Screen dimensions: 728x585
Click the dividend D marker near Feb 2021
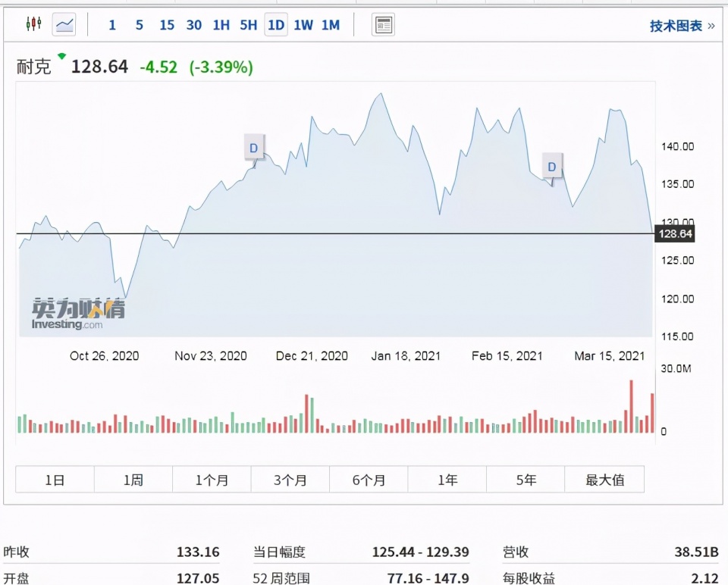pos(551,167)
